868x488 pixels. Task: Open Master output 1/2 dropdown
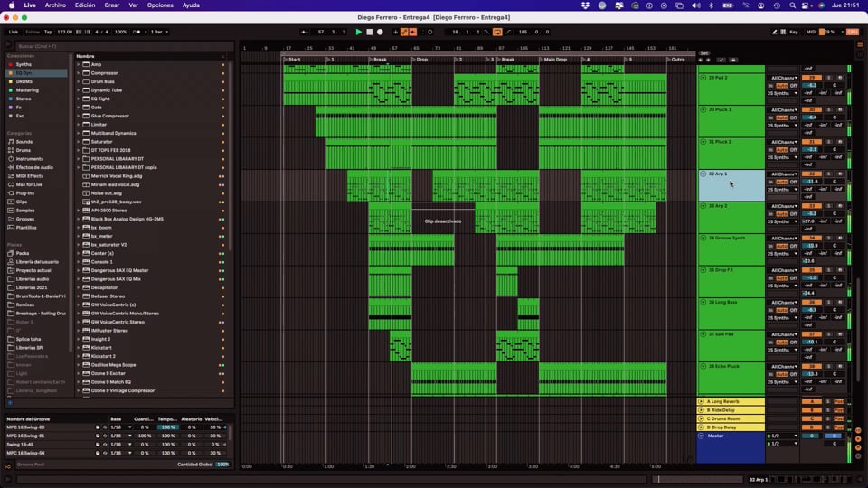[783, 444]
